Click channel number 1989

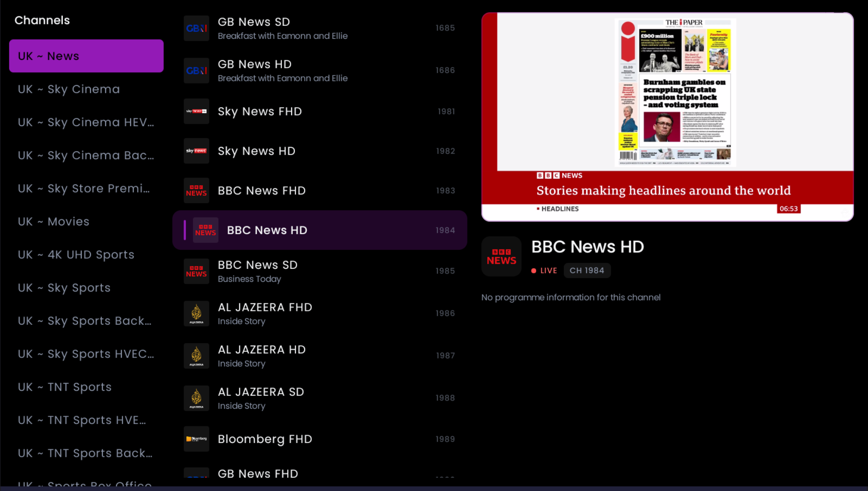[445, 439]
